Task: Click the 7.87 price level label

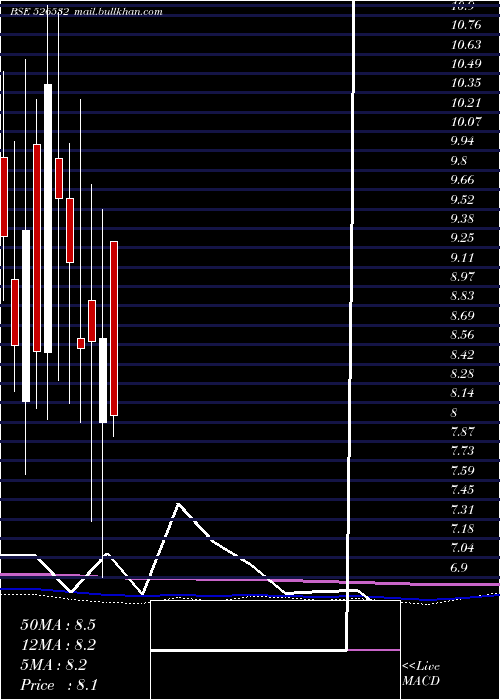Action: click(462, 432)
